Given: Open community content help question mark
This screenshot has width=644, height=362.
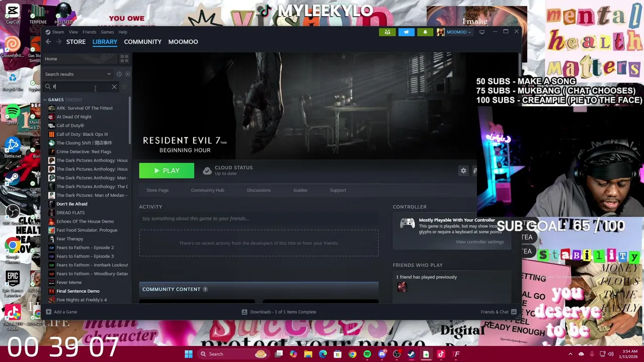Looking at the screenshot, I should (205, 289).
